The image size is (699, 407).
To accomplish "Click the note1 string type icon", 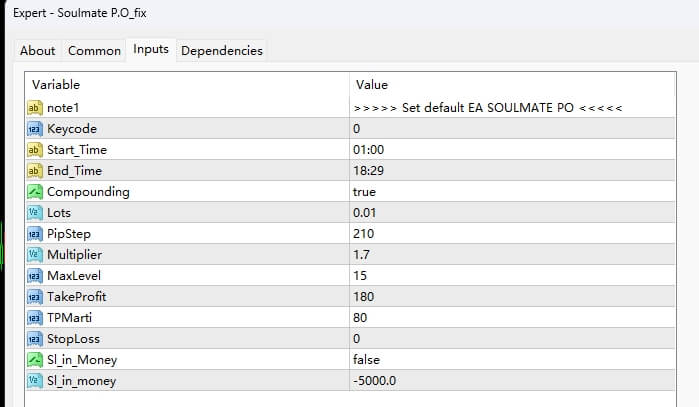I will 35,107.
